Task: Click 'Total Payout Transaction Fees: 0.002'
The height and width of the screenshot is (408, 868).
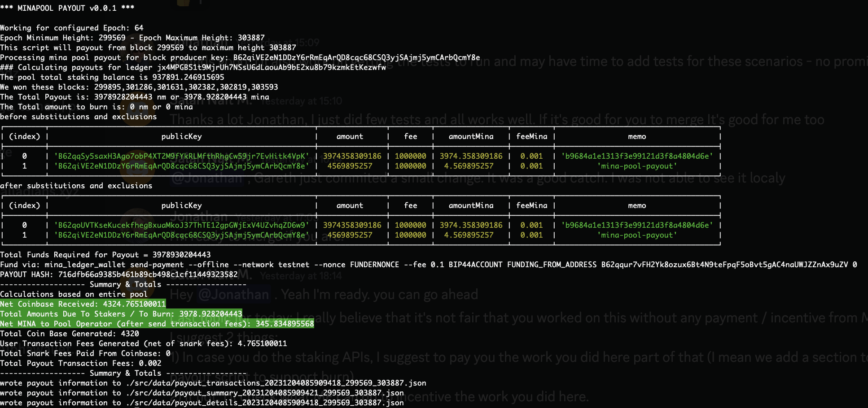Action: pyautogui.click(x=81, y=363)
